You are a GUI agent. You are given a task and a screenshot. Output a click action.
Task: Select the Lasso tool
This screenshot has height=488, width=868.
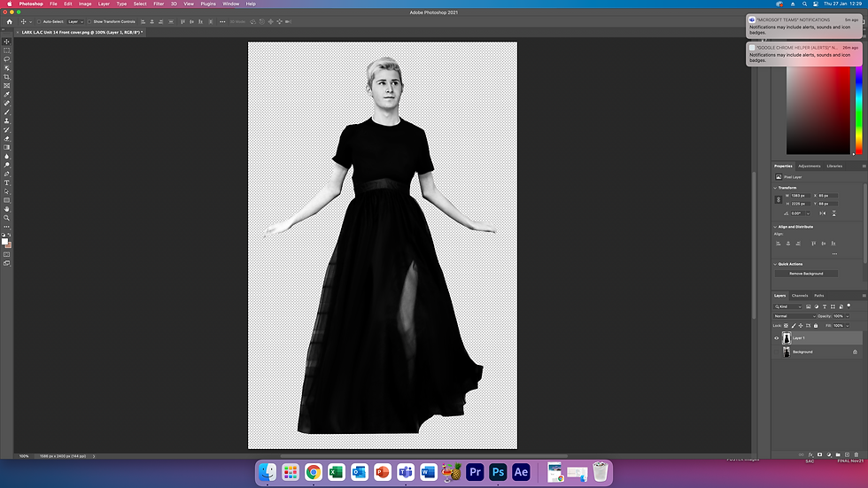click(x=7, y=59)
